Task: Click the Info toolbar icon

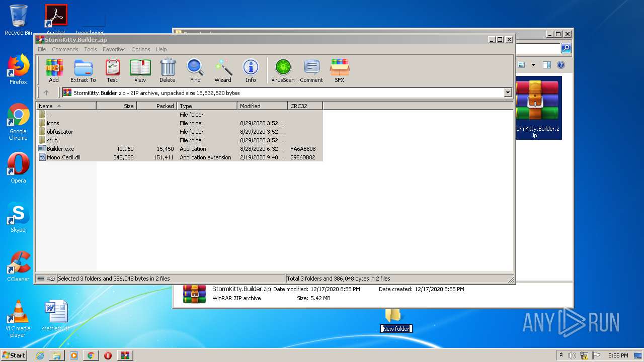Action: (x=251, y=71)
